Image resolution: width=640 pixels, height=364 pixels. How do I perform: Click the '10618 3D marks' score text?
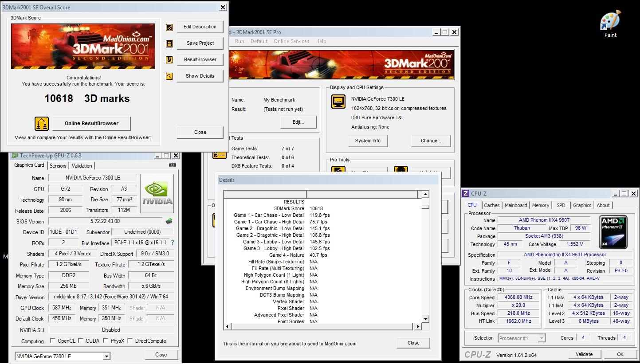87,98
